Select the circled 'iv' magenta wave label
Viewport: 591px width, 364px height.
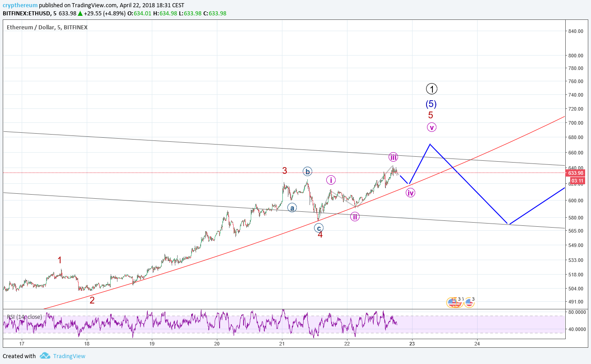pyautogui.click(x=410, y=193)
